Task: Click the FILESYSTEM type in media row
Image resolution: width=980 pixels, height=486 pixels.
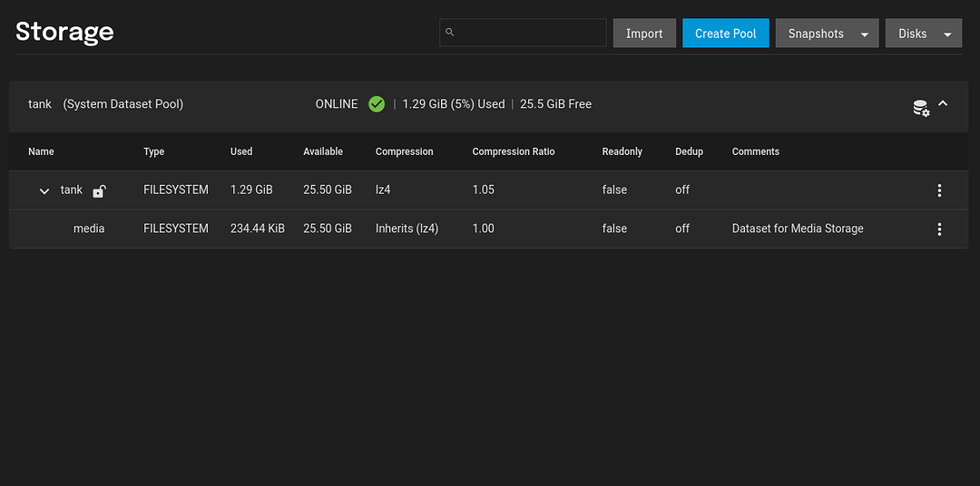Action: point(176,228)
